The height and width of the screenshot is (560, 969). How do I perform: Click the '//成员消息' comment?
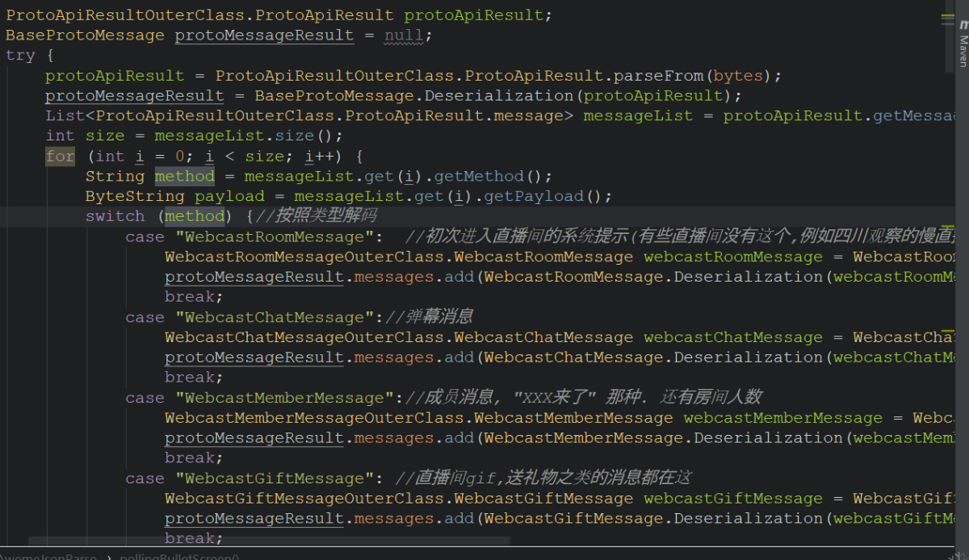click(x=450, y=398)
